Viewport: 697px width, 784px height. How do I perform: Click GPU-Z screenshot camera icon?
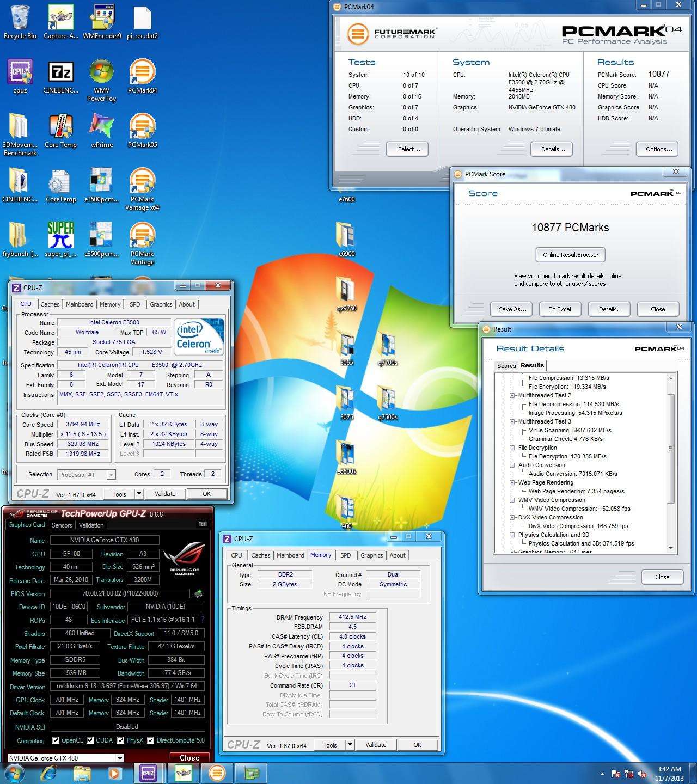pyautogui.click(x=203, y=524)
